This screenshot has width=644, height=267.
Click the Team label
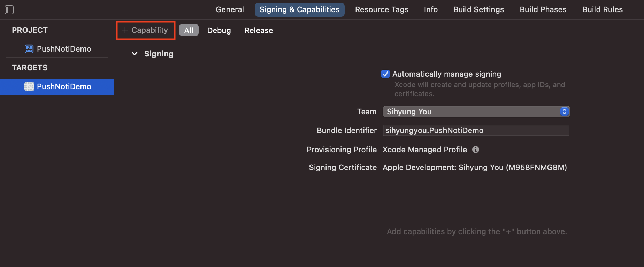(x=367, y=112)
